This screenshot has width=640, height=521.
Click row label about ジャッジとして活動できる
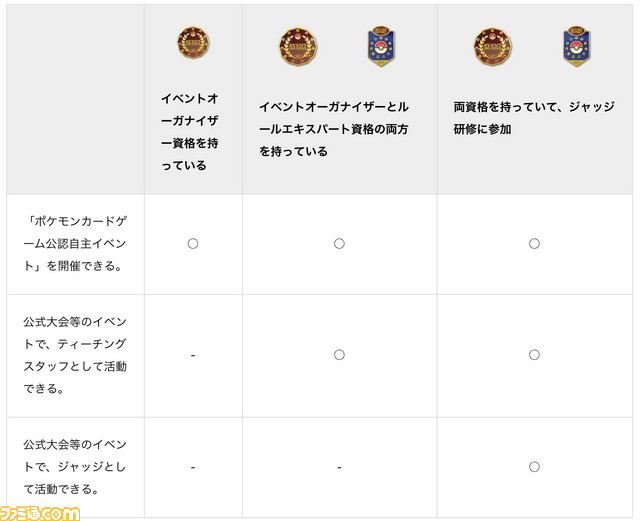click(74, 467)
